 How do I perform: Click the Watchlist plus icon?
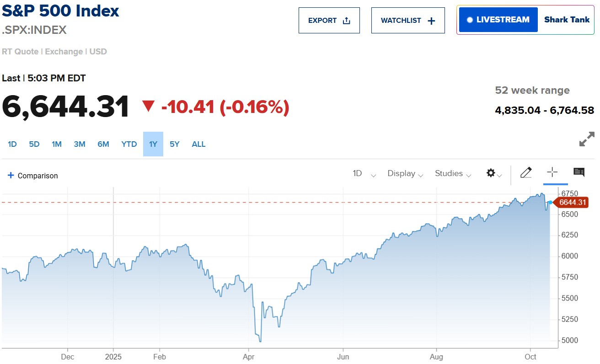tap(431, 21)
